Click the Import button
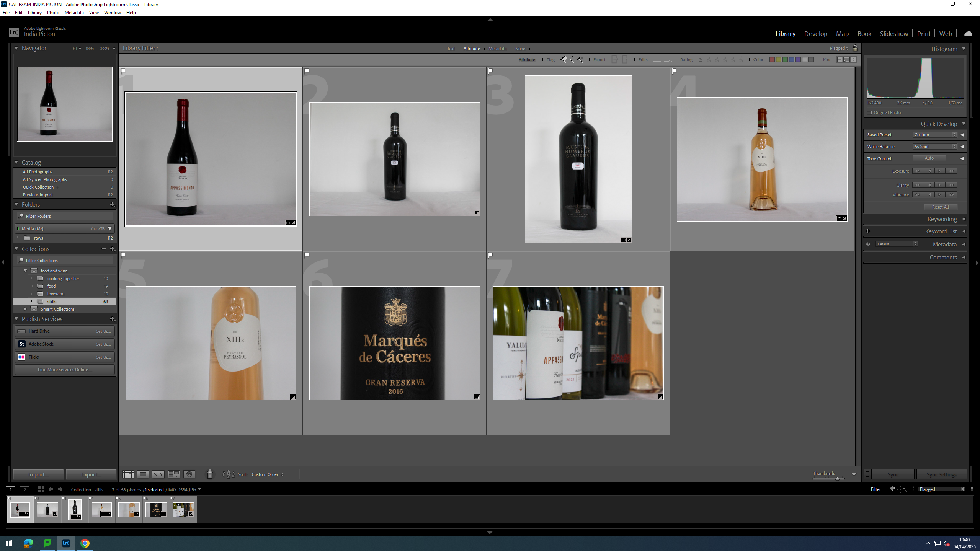980x551 pixels. pos(38,474)
